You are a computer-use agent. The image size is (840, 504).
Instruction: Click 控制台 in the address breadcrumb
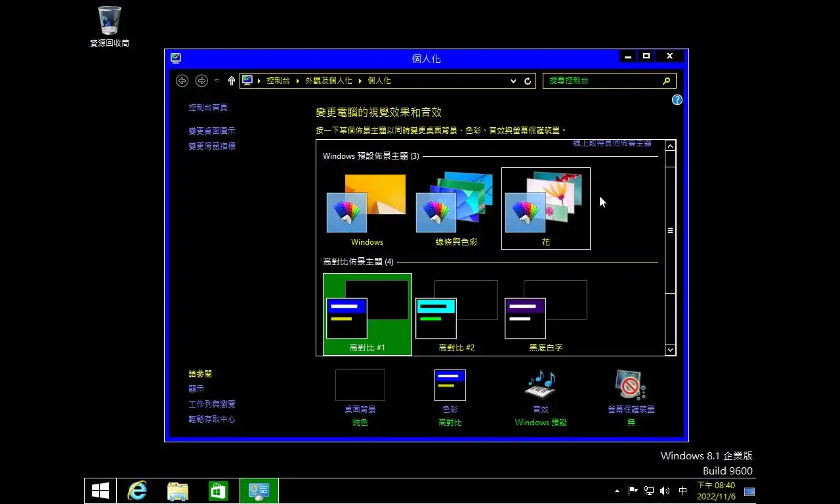[x=278, y=81]
